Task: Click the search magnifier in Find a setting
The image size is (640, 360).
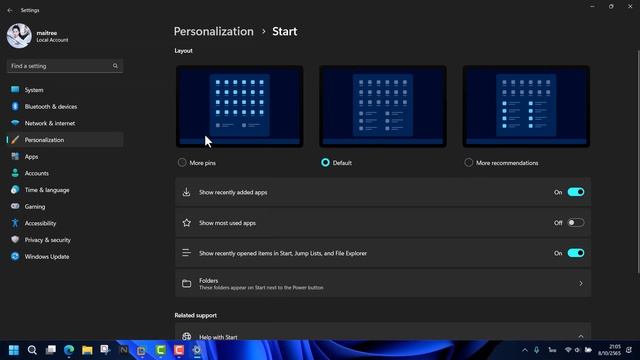Action: click(115, 66)
